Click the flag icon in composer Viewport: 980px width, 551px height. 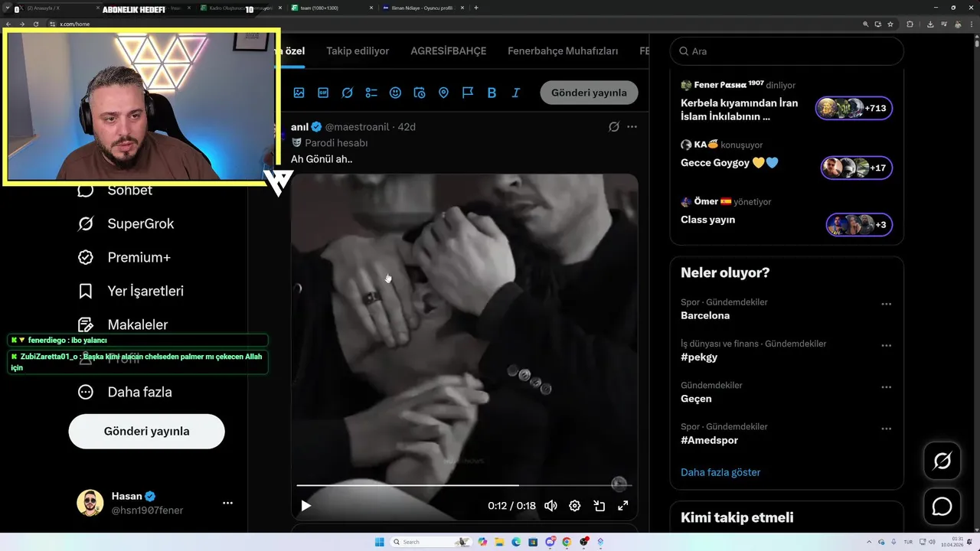pyautogui.click(x=468, y=93)
